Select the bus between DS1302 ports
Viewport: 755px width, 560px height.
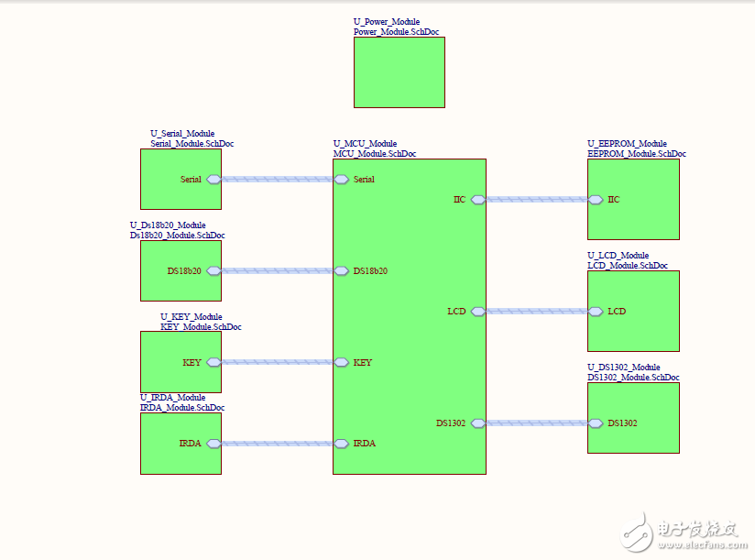(x=537, y=423)
